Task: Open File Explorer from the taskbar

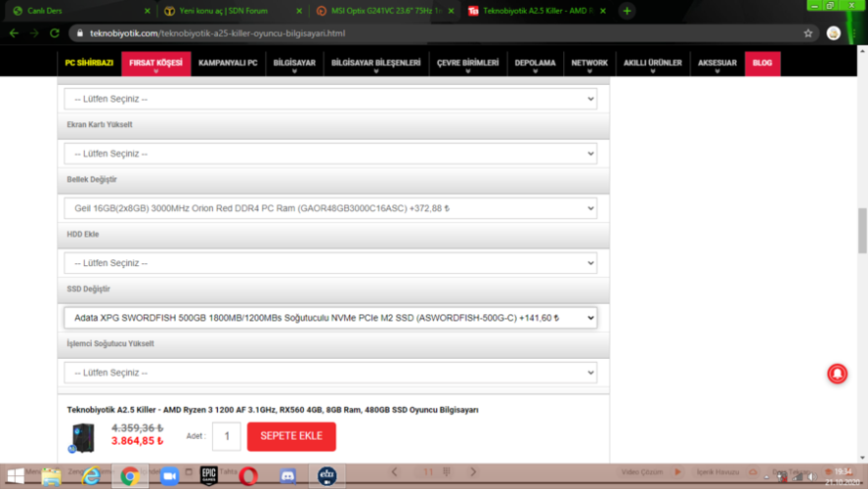Action: tap(51, 476)
